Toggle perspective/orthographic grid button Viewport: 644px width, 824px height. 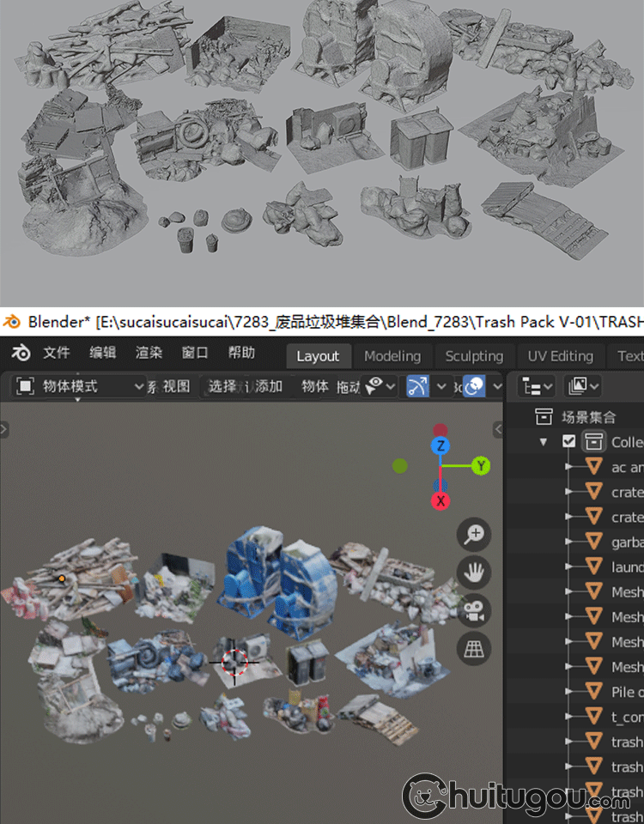click(474, 650)
